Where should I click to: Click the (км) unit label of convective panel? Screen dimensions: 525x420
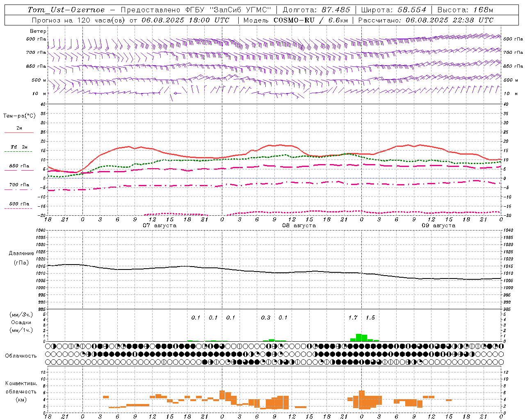click(21, 399)
